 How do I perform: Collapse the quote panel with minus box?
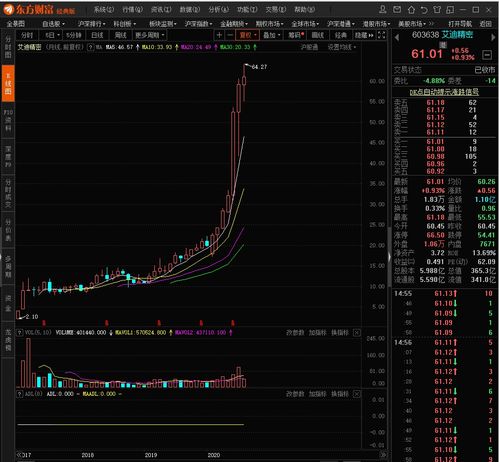[x=487, y=55]
